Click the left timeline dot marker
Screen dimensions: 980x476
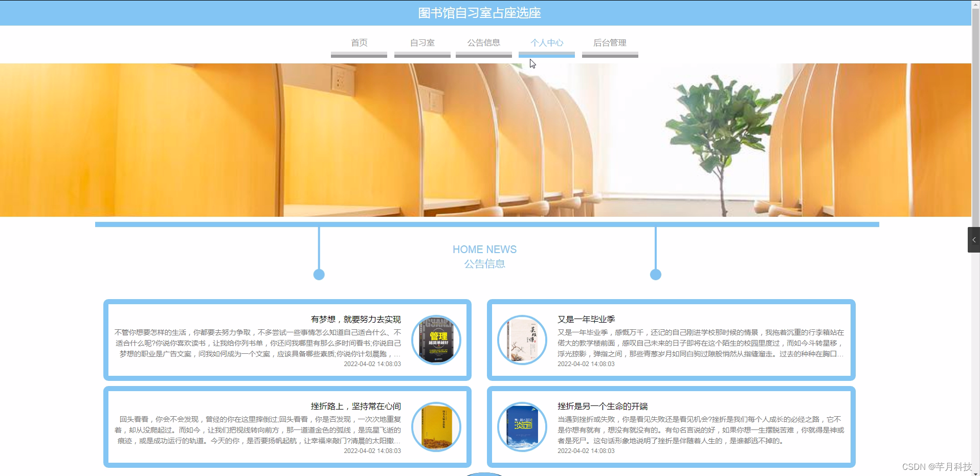coord(319,275)
